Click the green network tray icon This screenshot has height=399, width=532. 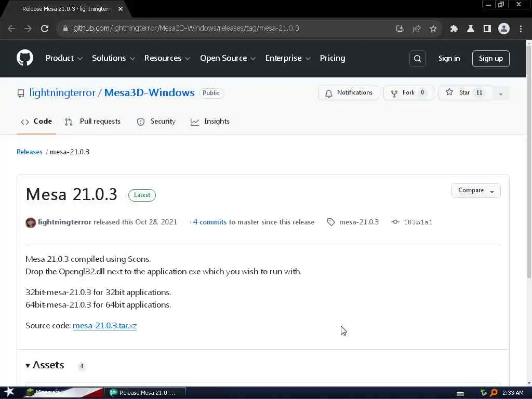pyautogui.click(x=483, y=393)
